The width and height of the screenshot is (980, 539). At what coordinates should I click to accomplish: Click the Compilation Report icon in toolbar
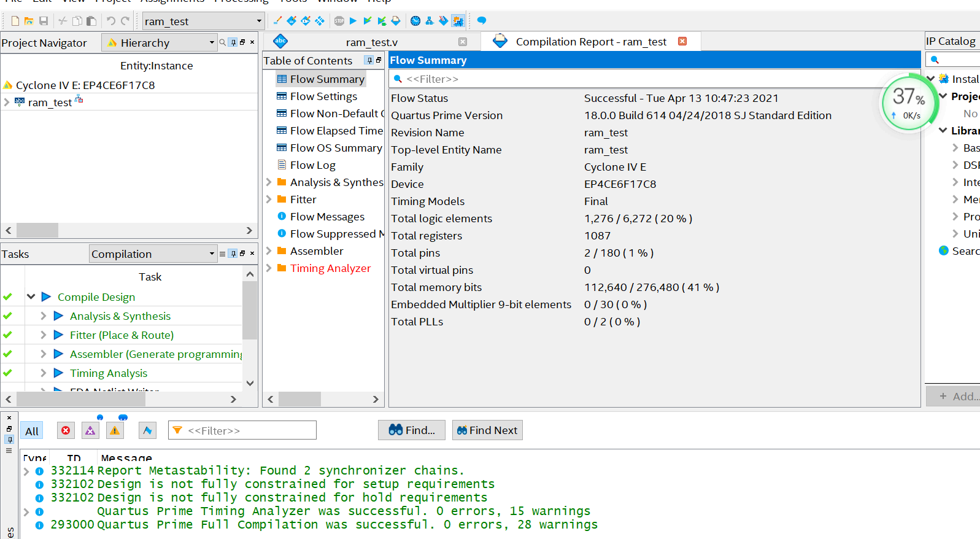pos(396,21)
